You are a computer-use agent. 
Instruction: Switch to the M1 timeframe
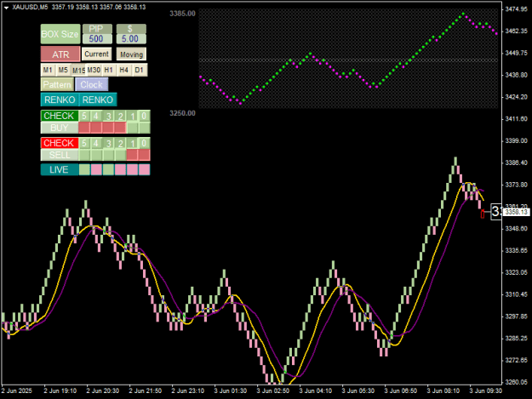[x=48, y=70]
